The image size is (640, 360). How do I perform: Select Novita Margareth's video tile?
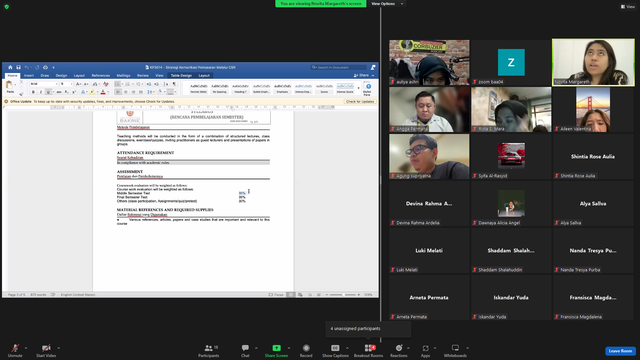pos(593,62)
